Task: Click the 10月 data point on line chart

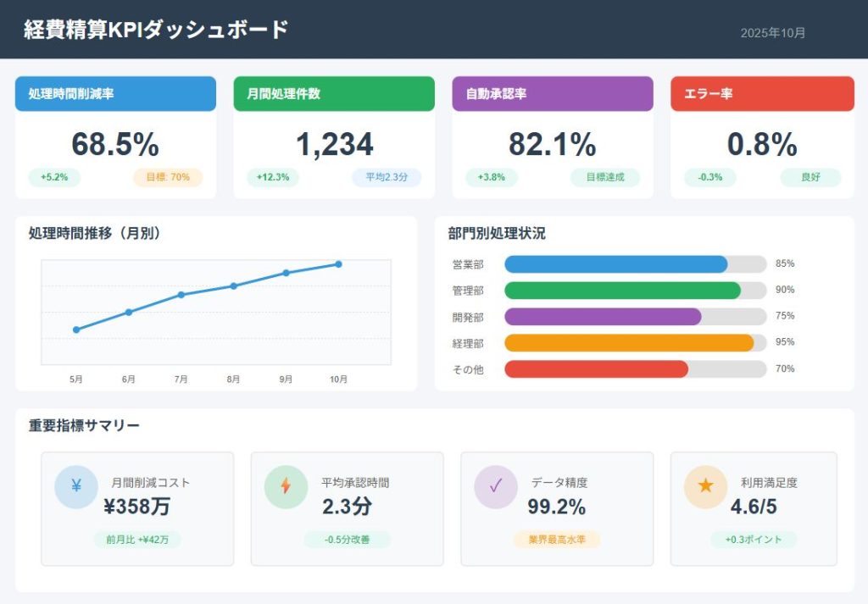Action: pyautogui.click(x=338, y=264)
